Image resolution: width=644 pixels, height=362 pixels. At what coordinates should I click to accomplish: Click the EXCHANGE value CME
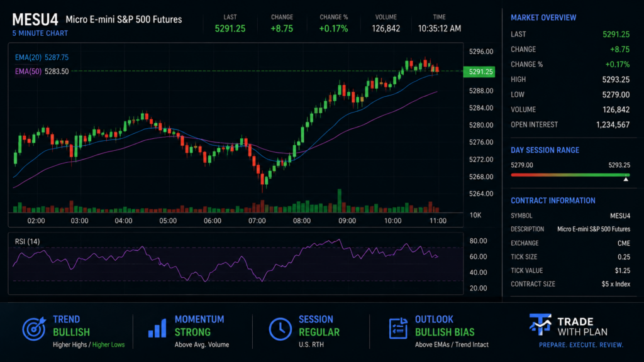[x=623, y=243]
